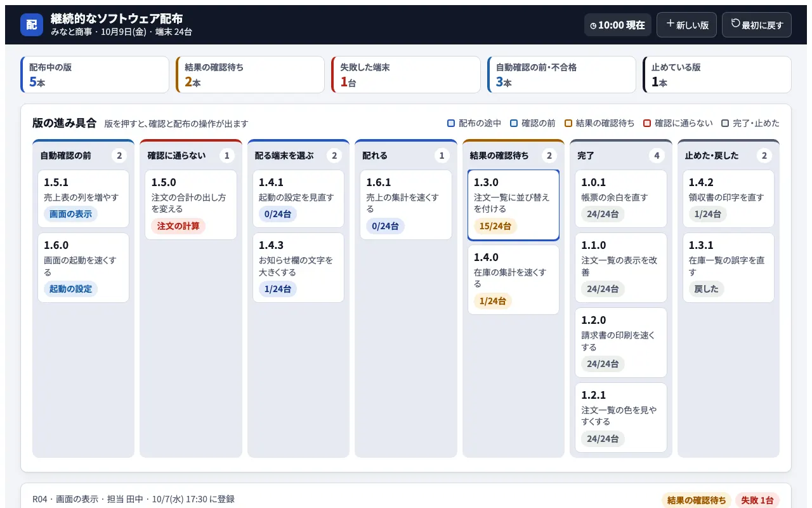Open version card 1.5.0 注文の合計の出し方
This screenshot has width=812, height=508.
point(191,204)
